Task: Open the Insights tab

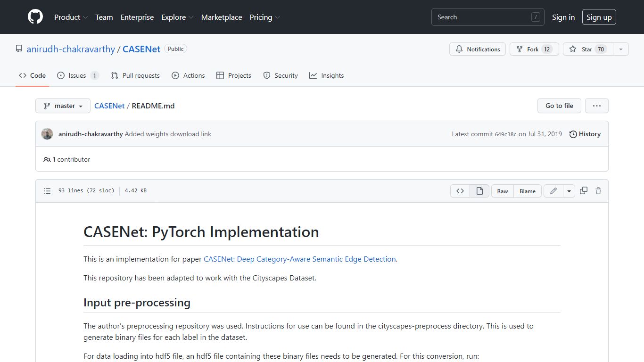Action: point(326,75)
